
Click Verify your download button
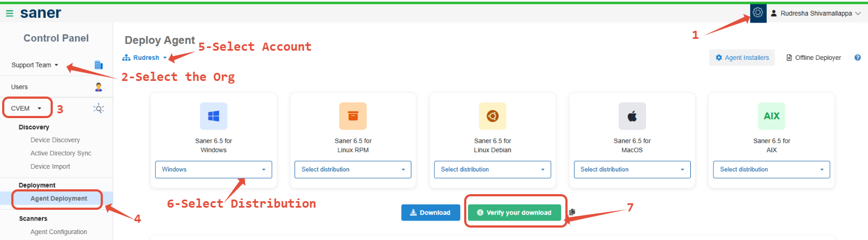tap(514, 212)
